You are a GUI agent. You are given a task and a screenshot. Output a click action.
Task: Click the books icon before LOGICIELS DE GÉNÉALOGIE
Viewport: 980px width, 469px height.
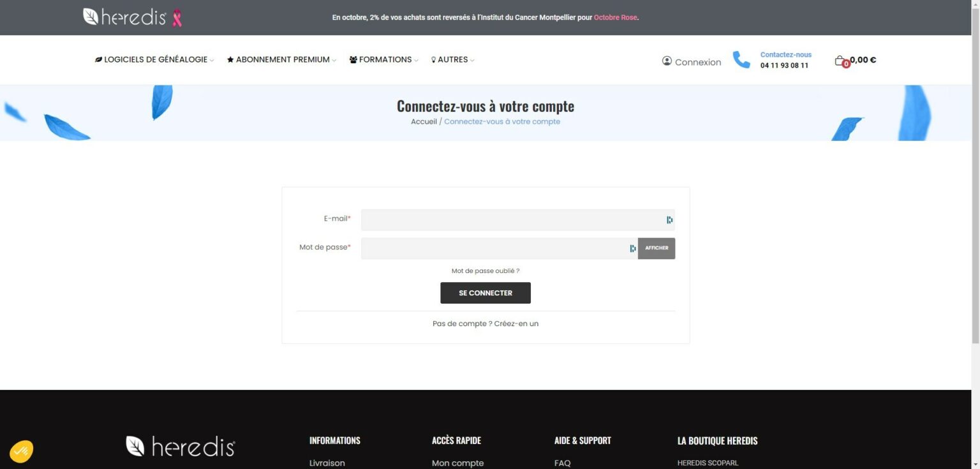point(98,59)
